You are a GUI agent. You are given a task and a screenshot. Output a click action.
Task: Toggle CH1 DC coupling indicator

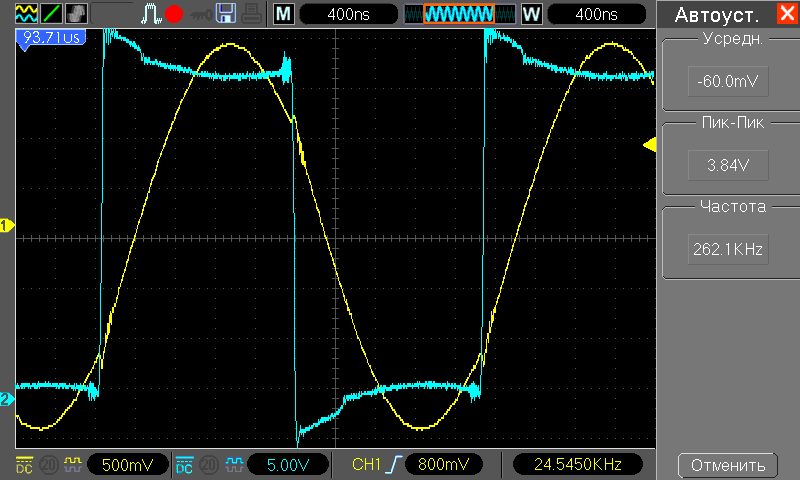click(24, 465)
